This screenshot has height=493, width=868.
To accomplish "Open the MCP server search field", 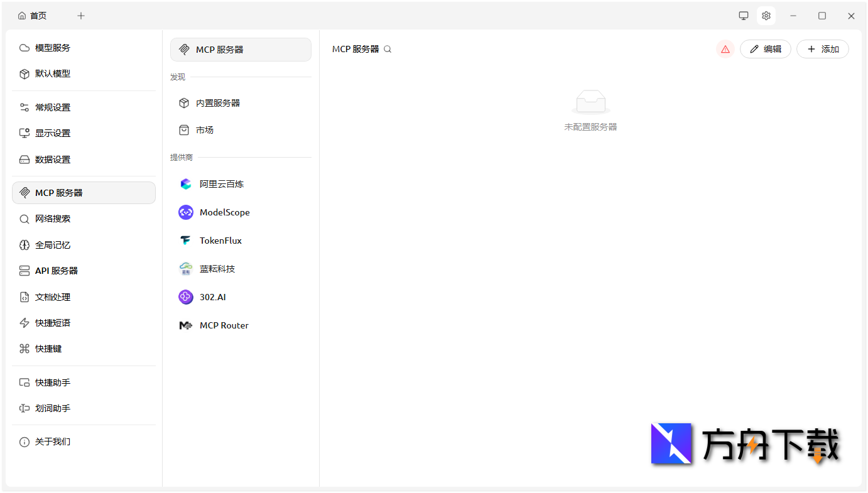I will (388, 48).
